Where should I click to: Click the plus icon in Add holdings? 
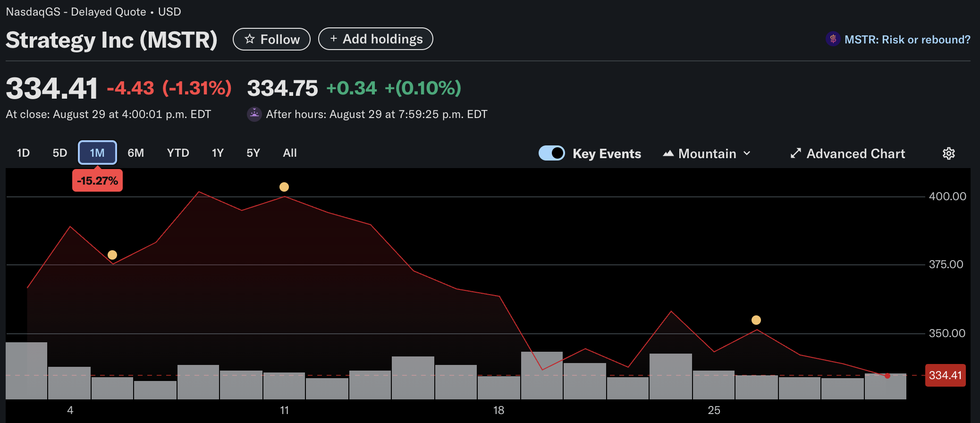333,39
